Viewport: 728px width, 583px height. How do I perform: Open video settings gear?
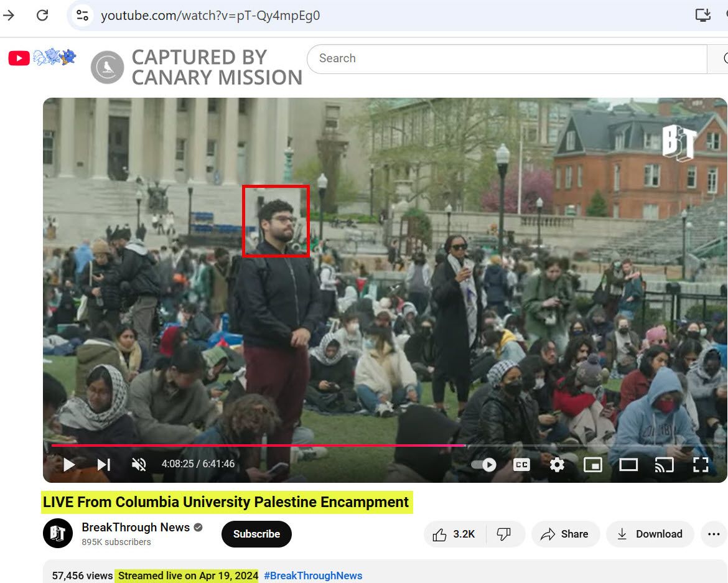(x=557, y=464)
